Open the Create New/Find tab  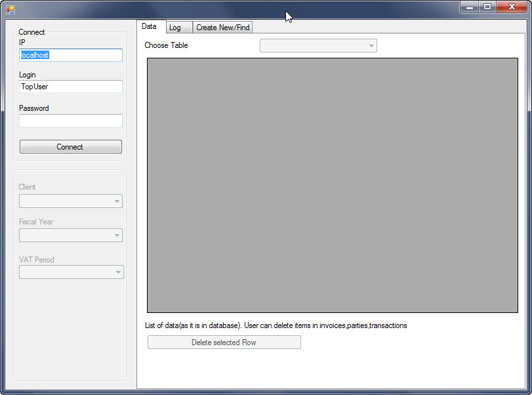pyautogui.click(x=222, y=28)
